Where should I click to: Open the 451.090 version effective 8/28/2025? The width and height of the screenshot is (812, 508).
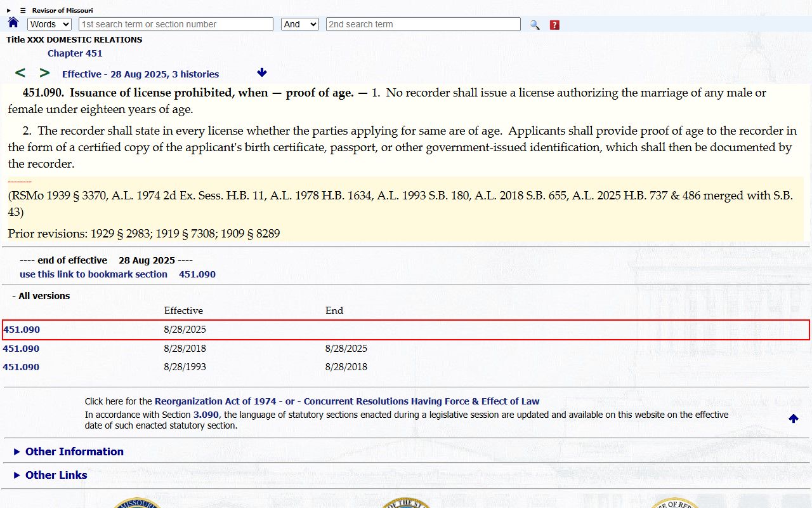[21, 330]
